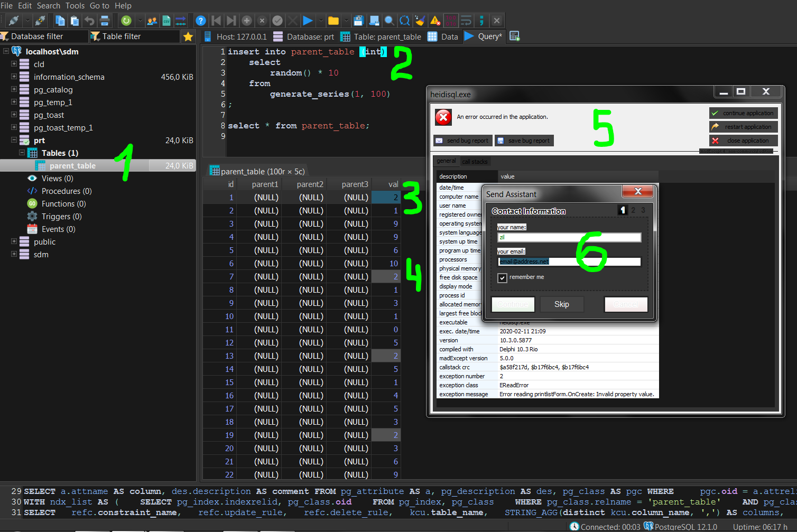The height and width of the screenshot is (532, 797).
Task: Switch to the call stacks tab
Action: [x=475, y=161]
